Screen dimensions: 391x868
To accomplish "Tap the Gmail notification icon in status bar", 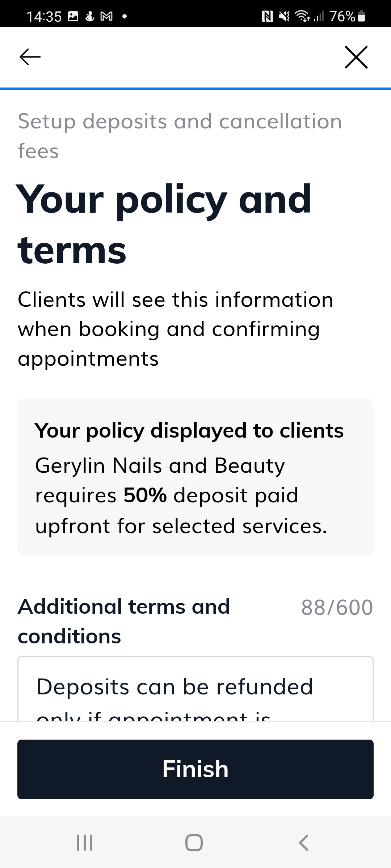I will (106, 16).
